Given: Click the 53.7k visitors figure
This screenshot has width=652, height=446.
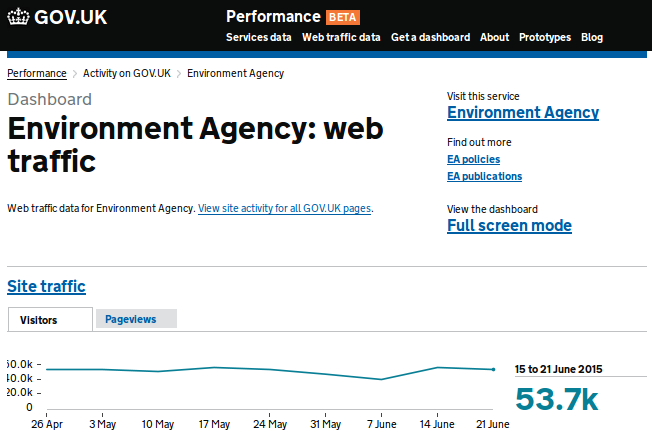Looking at the screenshot, I should (557, 399).
